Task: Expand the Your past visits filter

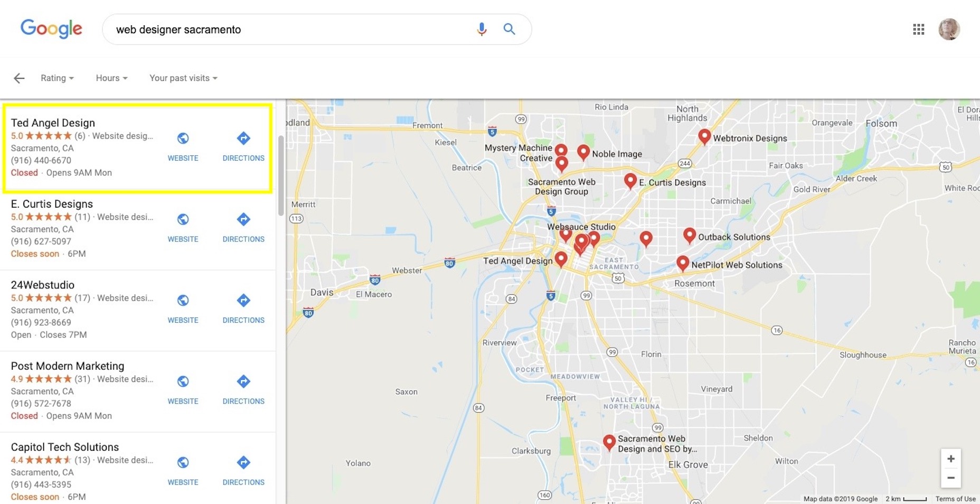Action: 183,78
